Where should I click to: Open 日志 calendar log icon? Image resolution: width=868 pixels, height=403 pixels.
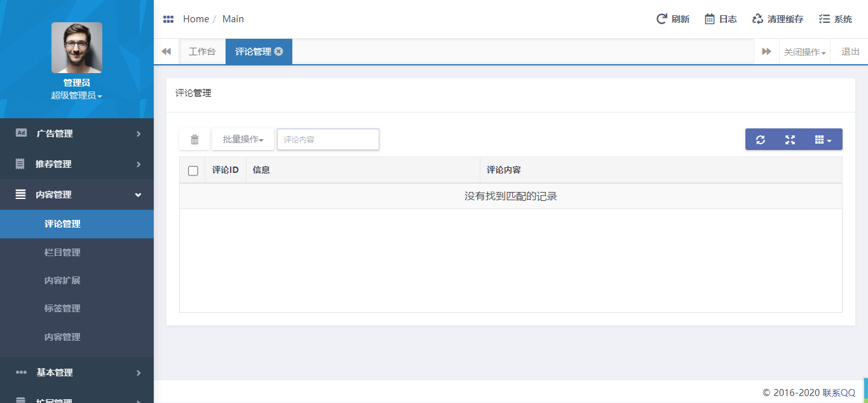click(x=710, y=19)
